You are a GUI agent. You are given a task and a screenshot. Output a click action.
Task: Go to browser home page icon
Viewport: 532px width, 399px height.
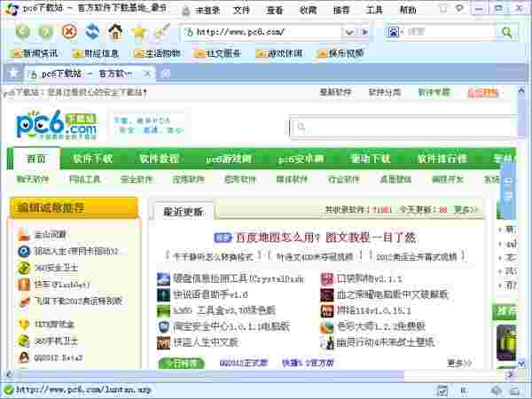point(115,32)
